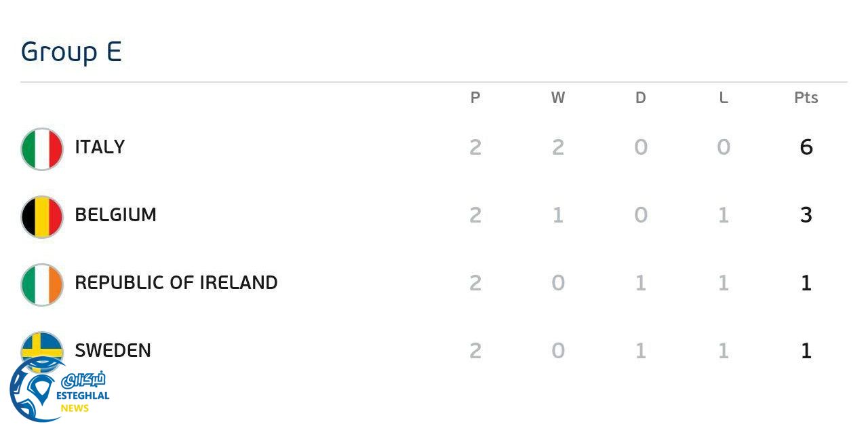Click Belgium's 3 points value

pos(806,215)
